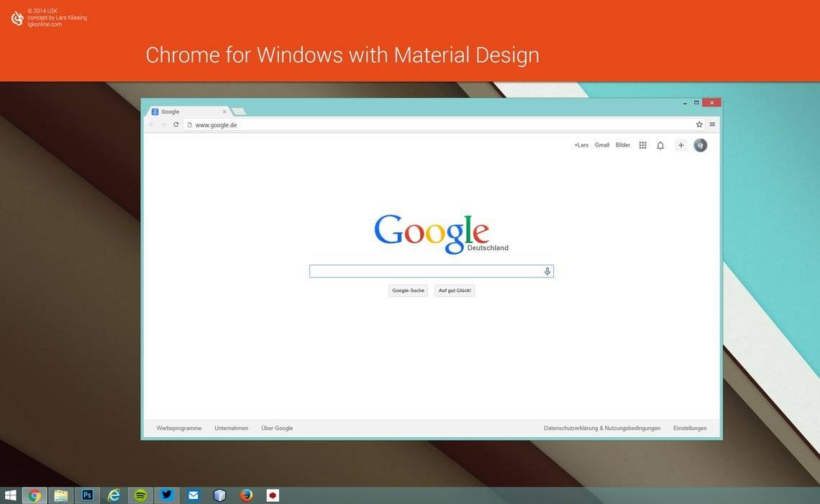Select the Google tab
The height and width of the screenshot is (504, 820).
tap(188, 111)
